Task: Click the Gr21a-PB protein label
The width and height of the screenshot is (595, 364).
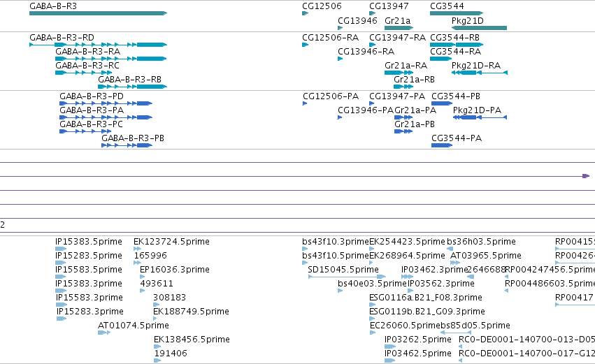Action: [x=415, y=124]
